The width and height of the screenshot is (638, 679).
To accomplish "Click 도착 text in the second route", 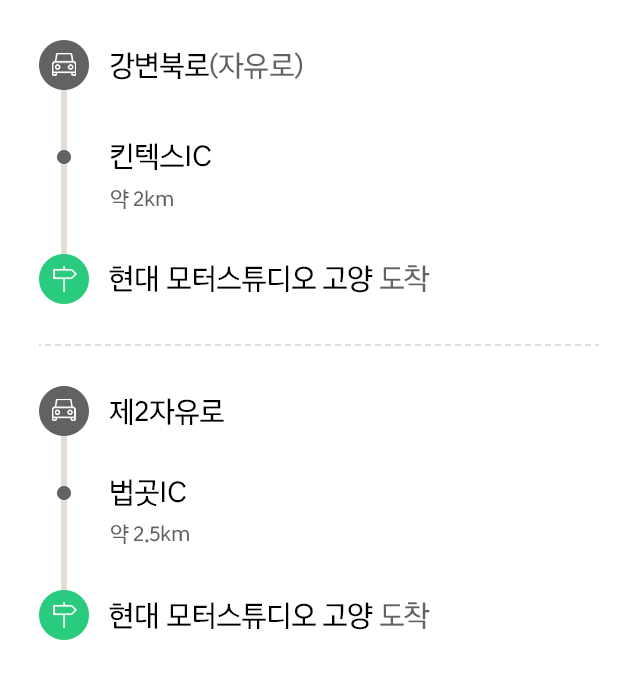I will point(404,615).
